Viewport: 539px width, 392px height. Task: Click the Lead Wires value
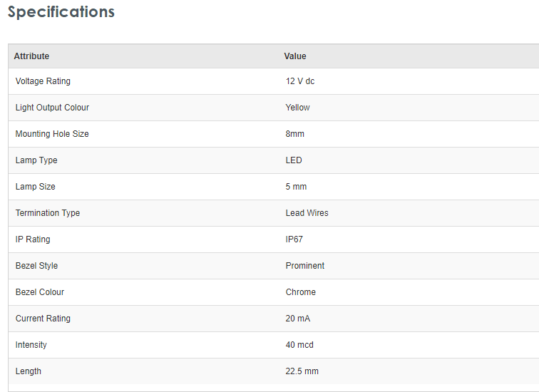tap(307, 213)
